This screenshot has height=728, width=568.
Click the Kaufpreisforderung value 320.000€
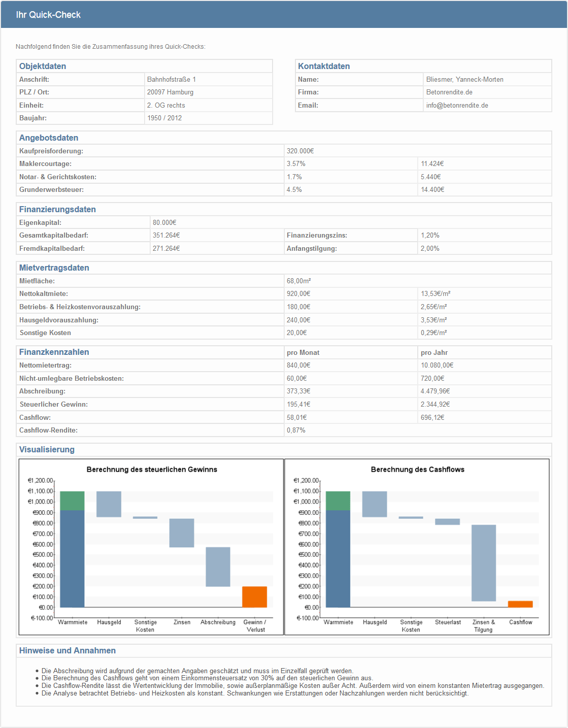click(300, 151)
